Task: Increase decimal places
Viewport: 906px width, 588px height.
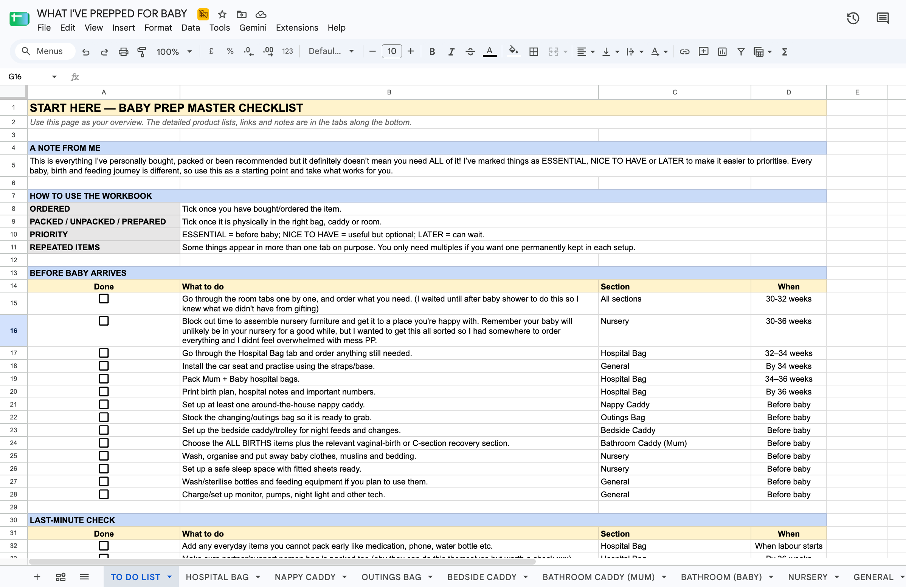Action: point(268,52)
